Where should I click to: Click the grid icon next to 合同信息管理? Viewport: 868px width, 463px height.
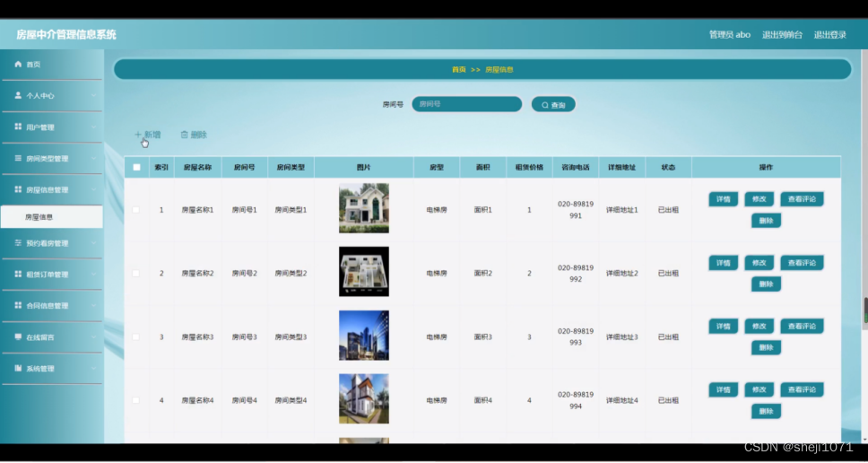(18, 306)
